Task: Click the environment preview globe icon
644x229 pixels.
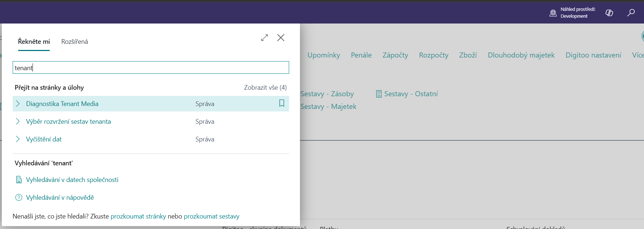Action: (553, 13)
